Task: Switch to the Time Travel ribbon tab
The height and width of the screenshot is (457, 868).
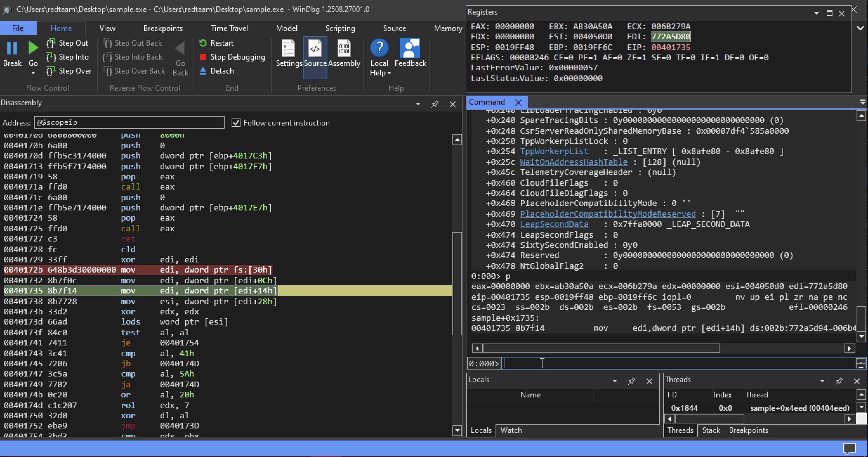Action: (229, 28)
